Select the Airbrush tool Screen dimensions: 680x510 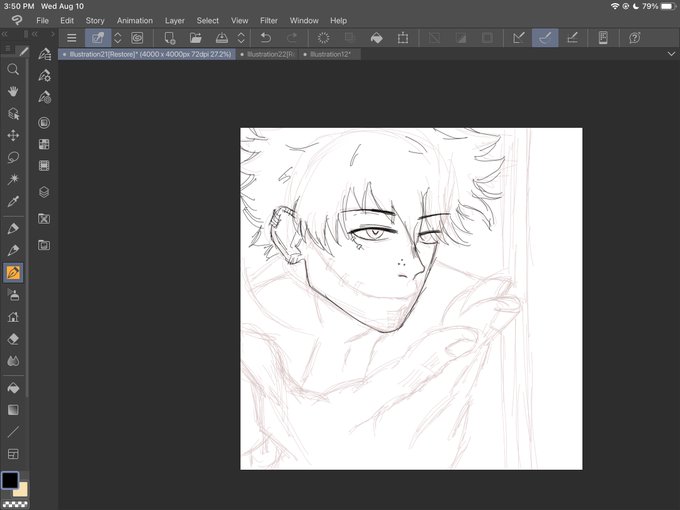tap(13, 295)
